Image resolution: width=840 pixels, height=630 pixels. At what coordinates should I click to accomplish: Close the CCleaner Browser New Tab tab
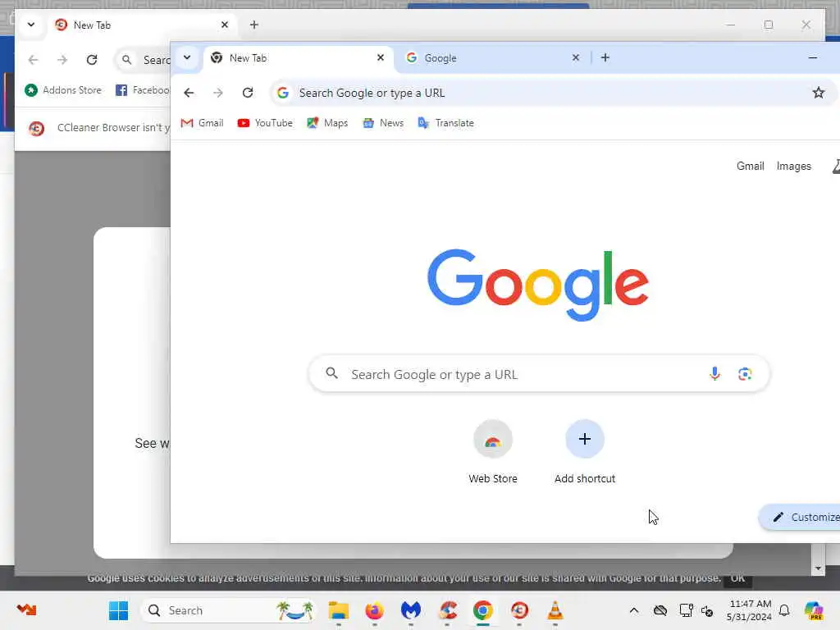coord(225,25)
